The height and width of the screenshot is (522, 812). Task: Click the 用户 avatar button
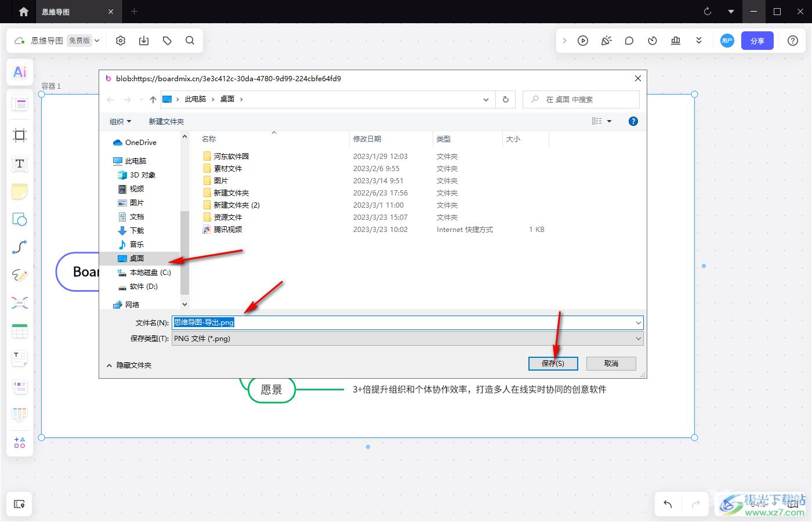tap(727, 41)
